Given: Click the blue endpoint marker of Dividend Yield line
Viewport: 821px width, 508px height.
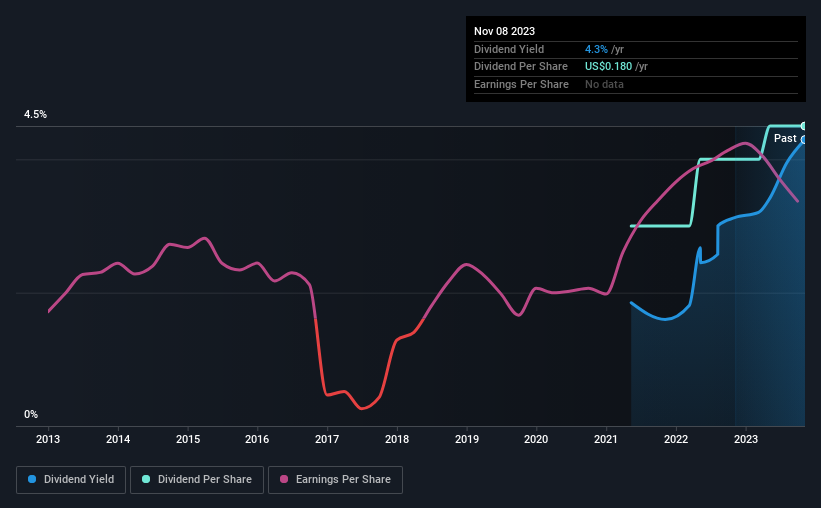Looking at the screenshot, I should pos(803,140).
